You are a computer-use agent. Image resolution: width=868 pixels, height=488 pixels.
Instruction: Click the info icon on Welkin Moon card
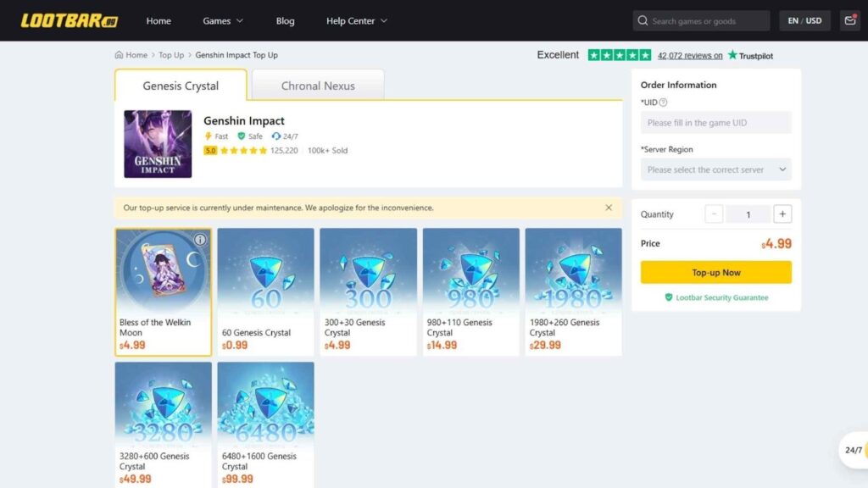pos(200,240)
